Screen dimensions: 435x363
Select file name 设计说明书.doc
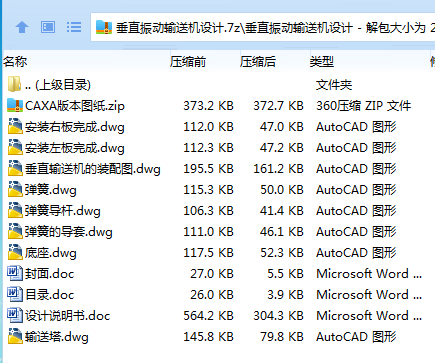click(67, 316)
